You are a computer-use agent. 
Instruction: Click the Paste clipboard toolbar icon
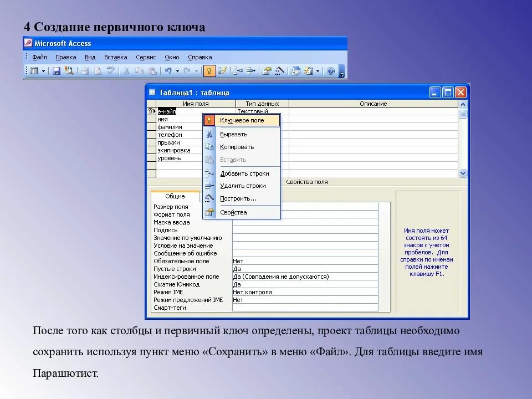tap(153, 71)
